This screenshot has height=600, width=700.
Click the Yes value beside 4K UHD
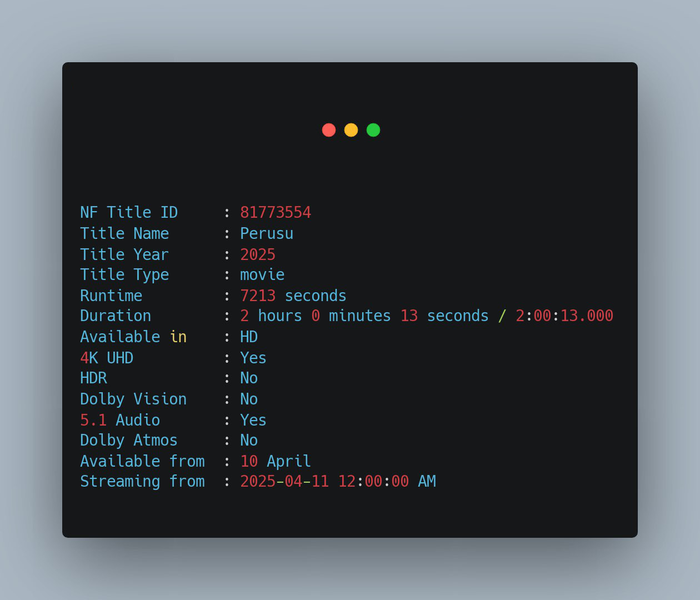(253, 358)
